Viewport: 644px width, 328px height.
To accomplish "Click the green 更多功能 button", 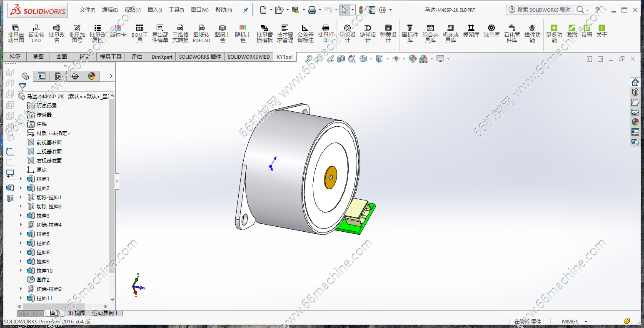I will [x=554, y=33].
